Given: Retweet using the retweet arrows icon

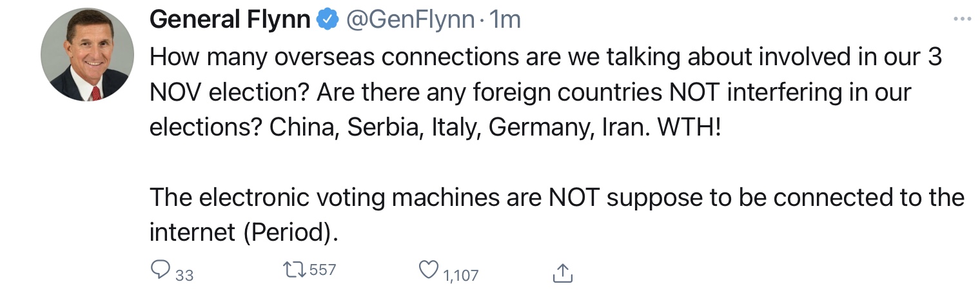Looking at the screenshot, I should tap(295, 269).
